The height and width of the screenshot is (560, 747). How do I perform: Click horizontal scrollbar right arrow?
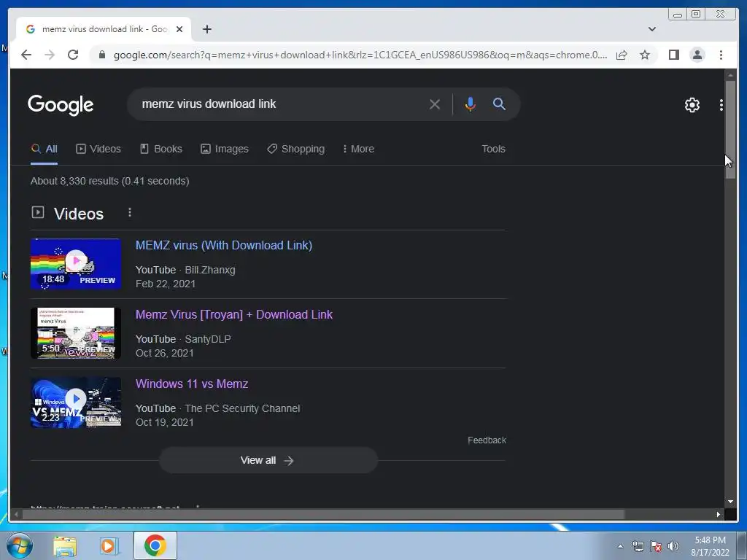pos(719,514)
